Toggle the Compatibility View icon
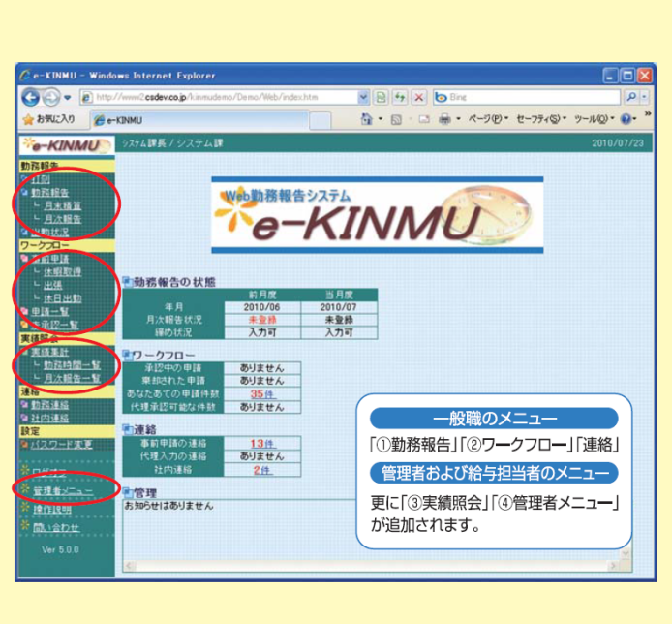Viewport: 672px width, 624px height. point(381,97)
